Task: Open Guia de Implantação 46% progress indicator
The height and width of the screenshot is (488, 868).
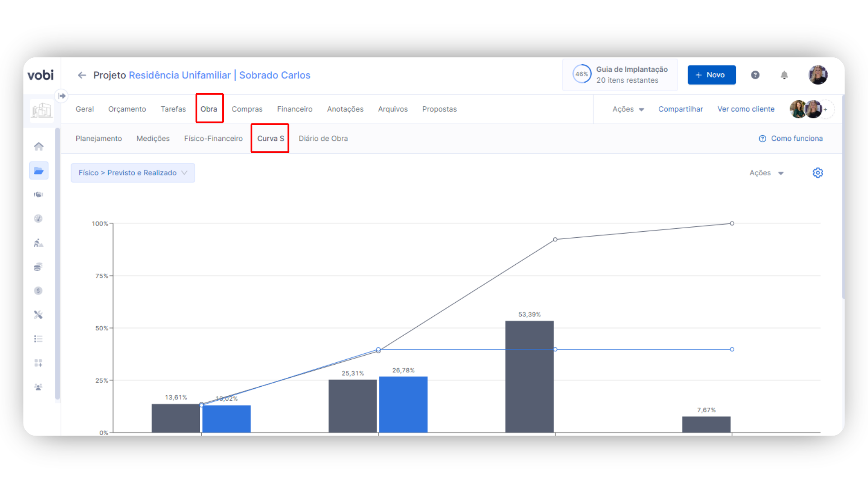Action: coord(620,75)
